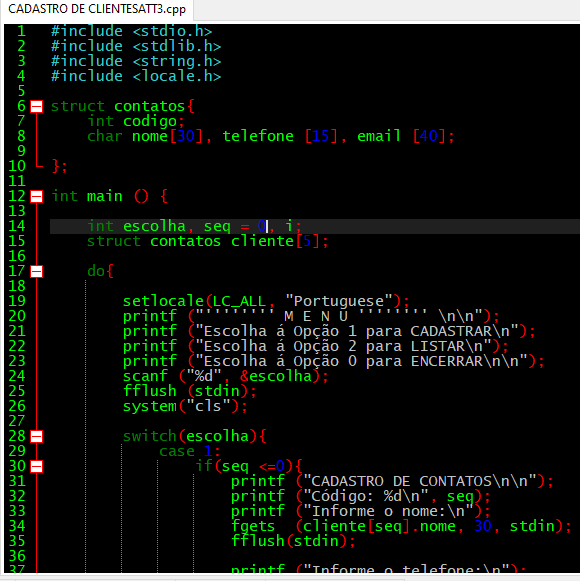Click on 'fflush(stdin);' at line 35
The image size is (580, 581).
(x=294, y=541)
